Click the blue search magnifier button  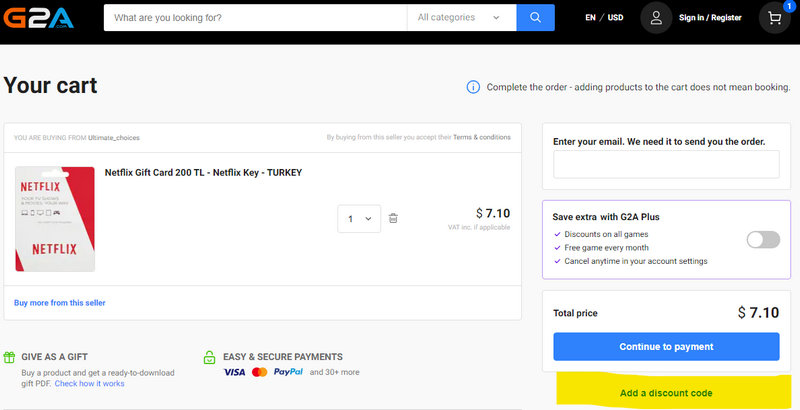(x=535, y=18)
